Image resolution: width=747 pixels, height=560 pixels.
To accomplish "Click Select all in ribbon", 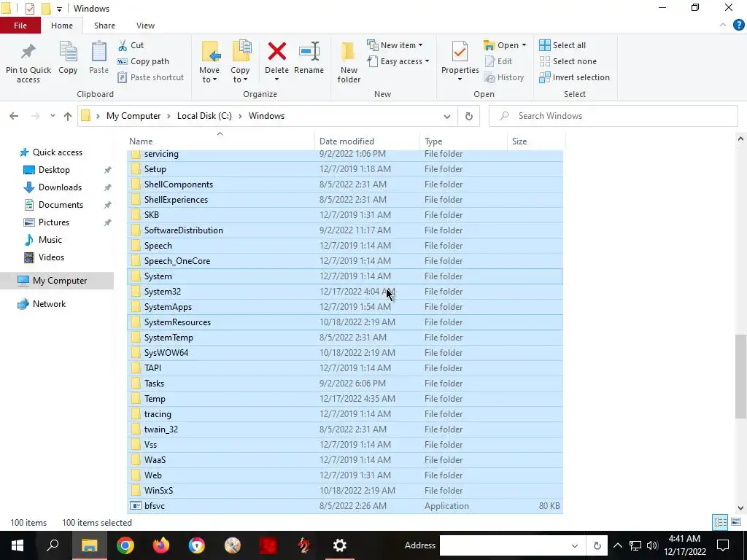I will [562, 45].
